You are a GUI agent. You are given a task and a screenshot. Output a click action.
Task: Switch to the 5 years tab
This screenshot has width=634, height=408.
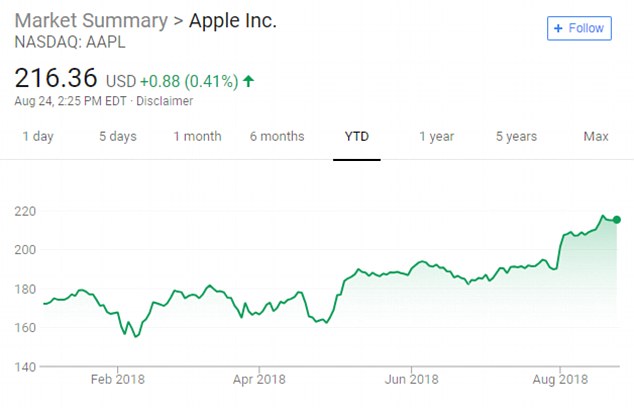pyautogui.click(x=516, y=136)
